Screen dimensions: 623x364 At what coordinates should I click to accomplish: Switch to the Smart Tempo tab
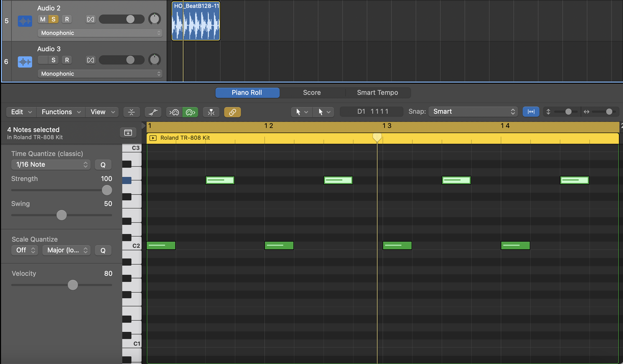[377, 92]
